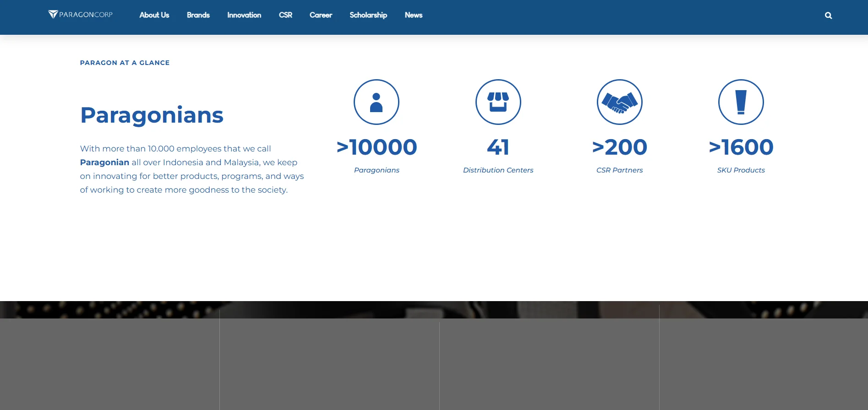The width and height of the screenshot is (868, 410).
Task: Click the 41 distribution centers number
Action: point(498,147)
